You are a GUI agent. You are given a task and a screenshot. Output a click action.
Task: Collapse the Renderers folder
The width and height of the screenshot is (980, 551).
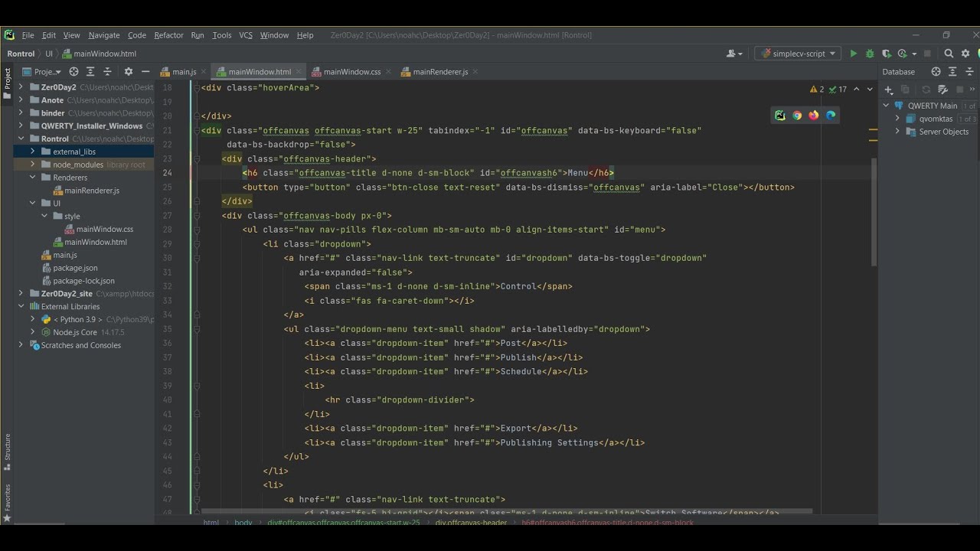[32, 178]
